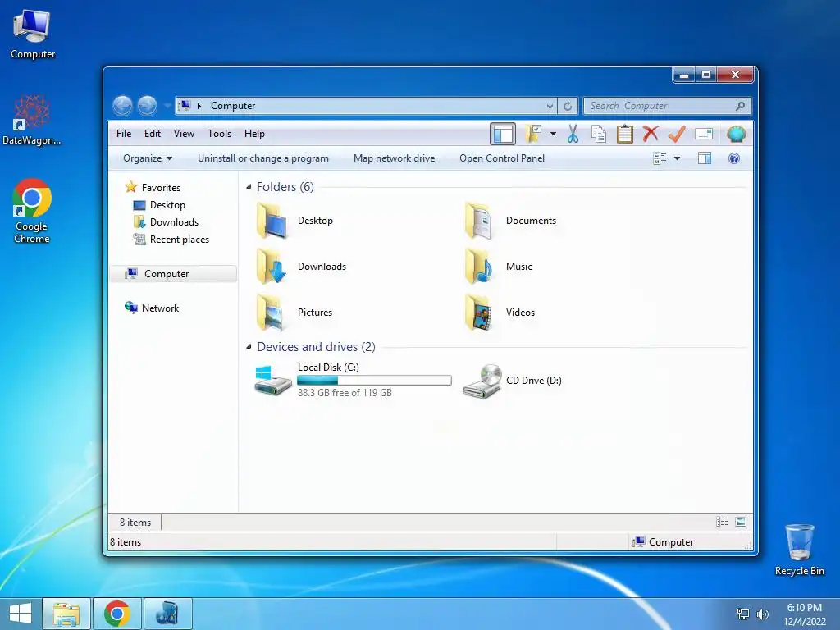Collapse the Devices and drives (2) group

pos(249,347)
